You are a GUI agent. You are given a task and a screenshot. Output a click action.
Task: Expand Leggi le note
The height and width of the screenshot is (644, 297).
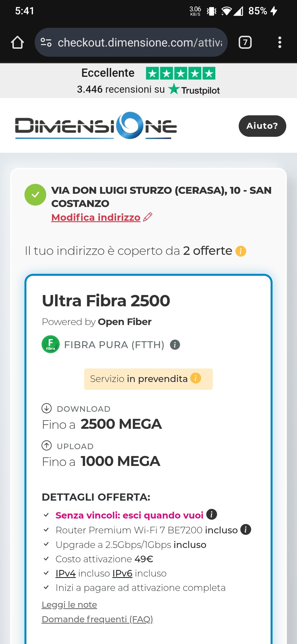tap(69, 605)
